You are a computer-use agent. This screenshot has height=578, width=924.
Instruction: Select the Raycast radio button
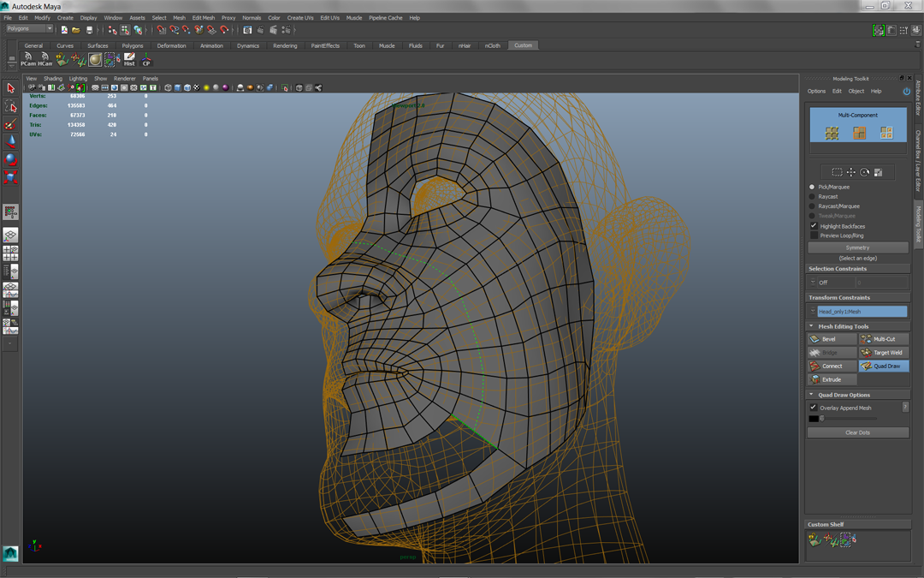(811, 196)
